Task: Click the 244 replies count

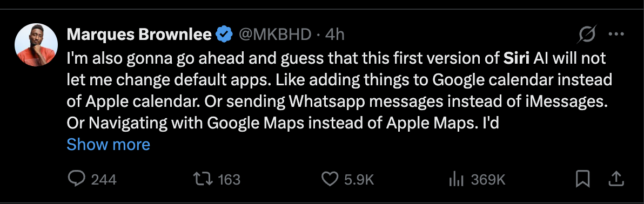Action: 104,180
